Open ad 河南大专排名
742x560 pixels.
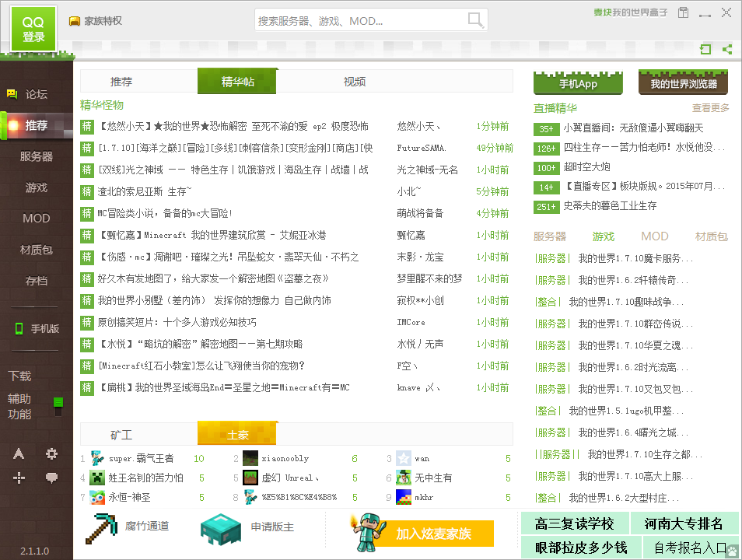684,523
